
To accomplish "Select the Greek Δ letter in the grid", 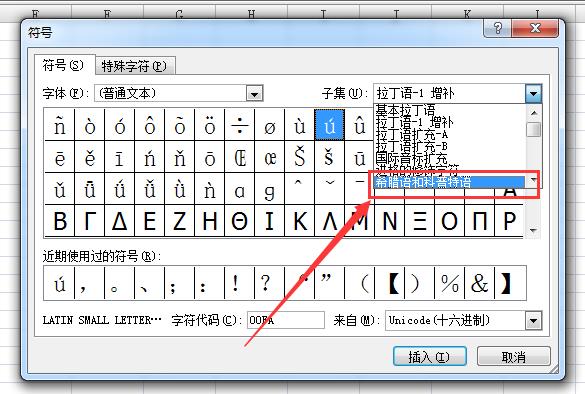I will pyautogui.click(x=120, y=221).
